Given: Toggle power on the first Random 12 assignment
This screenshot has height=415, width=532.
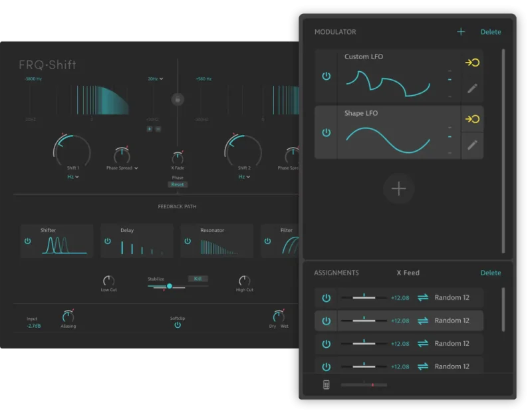Looking at the screenshot, I should [x=326, y=298].
